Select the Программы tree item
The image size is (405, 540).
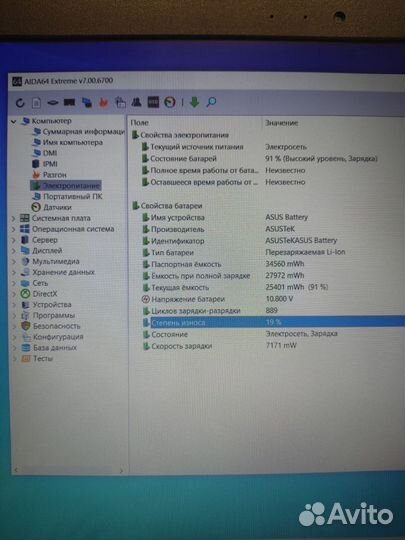tap(48, 315)
